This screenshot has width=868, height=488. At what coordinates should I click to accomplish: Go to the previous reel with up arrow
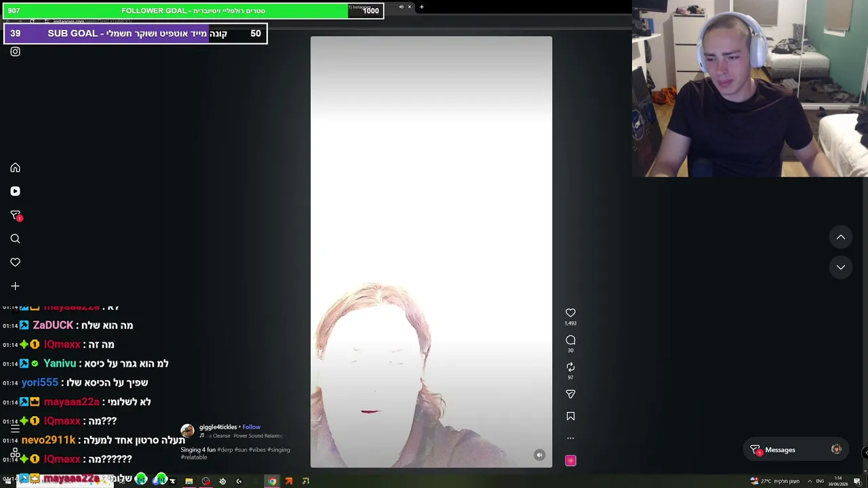841,237
